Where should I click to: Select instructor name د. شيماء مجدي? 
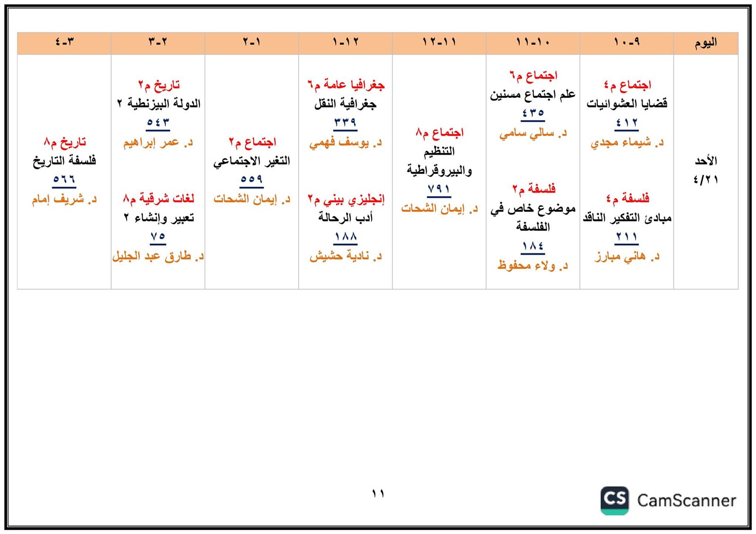[627, 142]
